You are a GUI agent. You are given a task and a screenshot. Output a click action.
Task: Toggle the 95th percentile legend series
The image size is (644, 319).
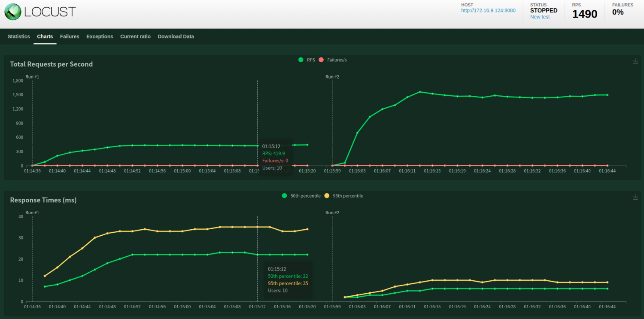coord(343,196)
